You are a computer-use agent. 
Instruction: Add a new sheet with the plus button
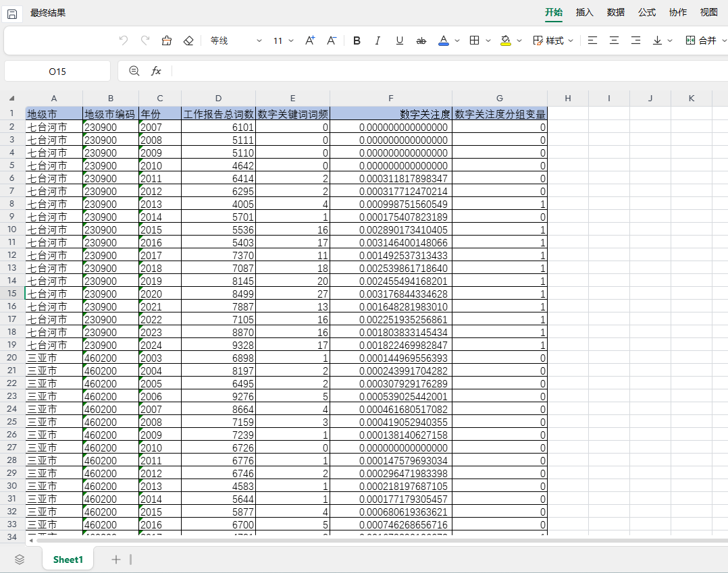[x=116, y=560]
